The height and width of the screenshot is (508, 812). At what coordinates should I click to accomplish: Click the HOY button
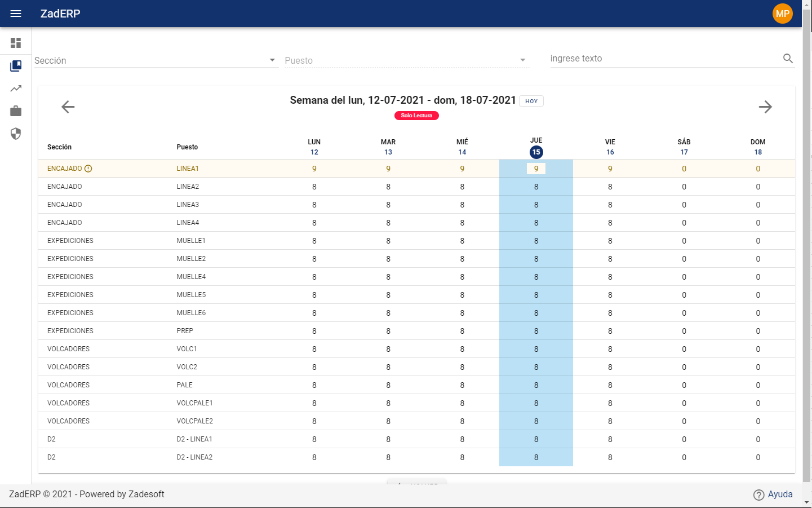point(531,101)
